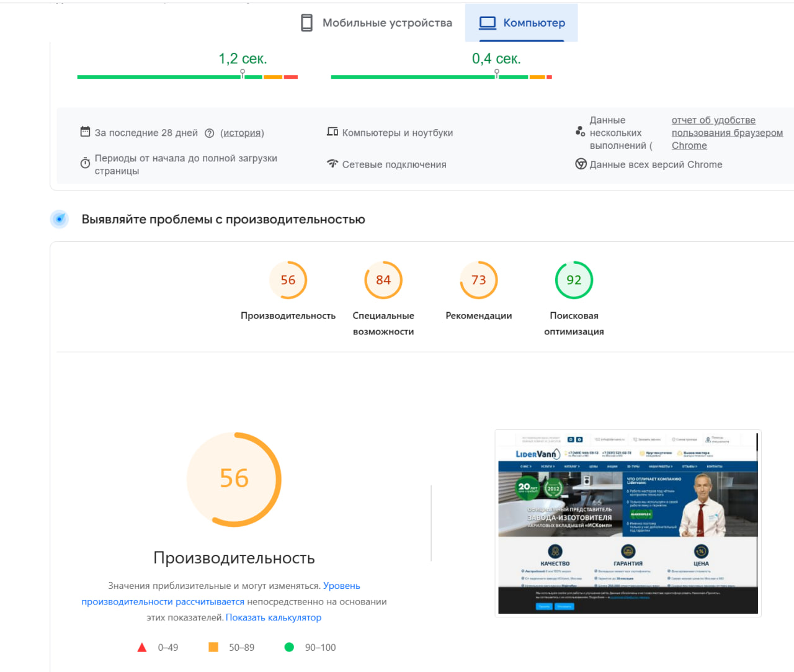Image resolution: width=794 pixels, height=672 pixels.
Task: Click the blue lighthouse radar icon
Action: point(60,219)
